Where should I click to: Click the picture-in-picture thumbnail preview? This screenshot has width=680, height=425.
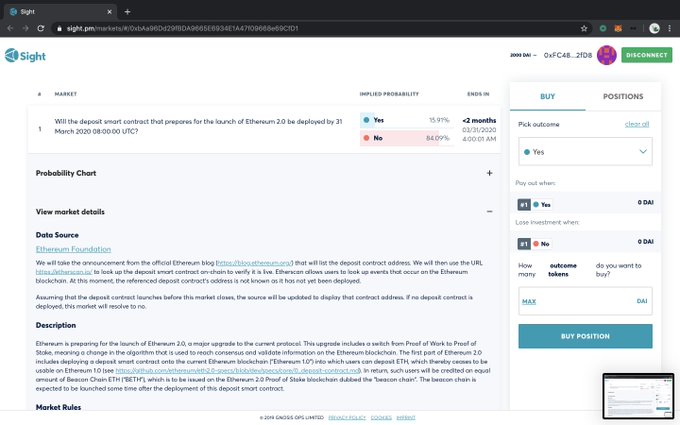[638, 396]
